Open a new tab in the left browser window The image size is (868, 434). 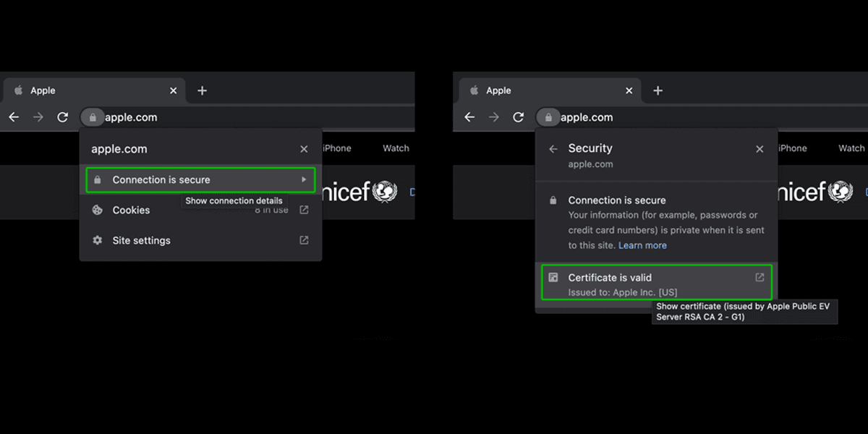[x=203, y=90]
